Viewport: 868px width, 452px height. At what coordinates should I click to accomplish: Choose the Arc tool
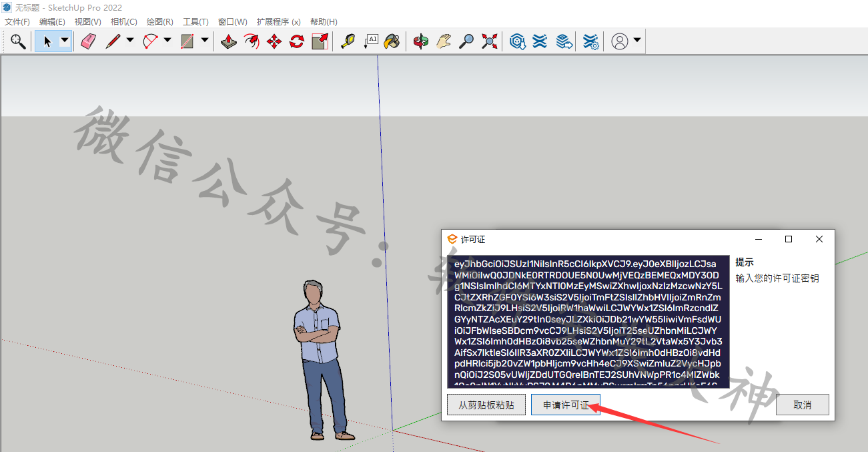150,41
